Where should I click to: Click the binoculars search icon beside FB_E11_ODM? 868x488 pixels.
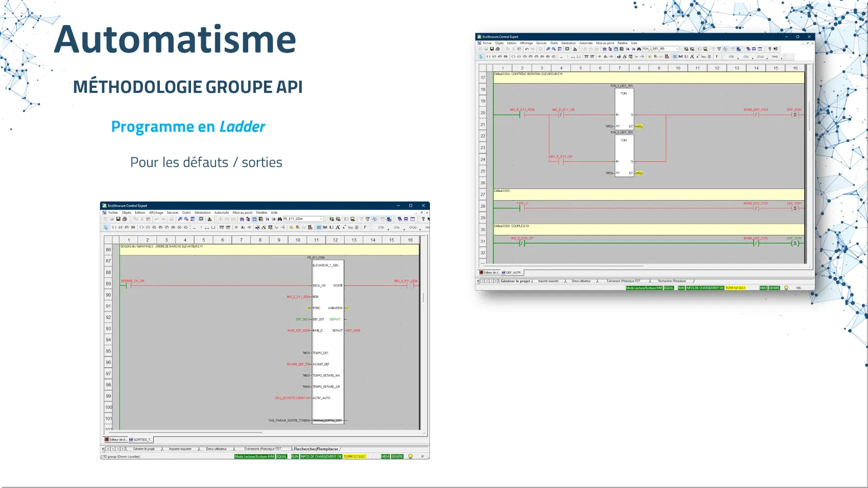tap(279, 219)
